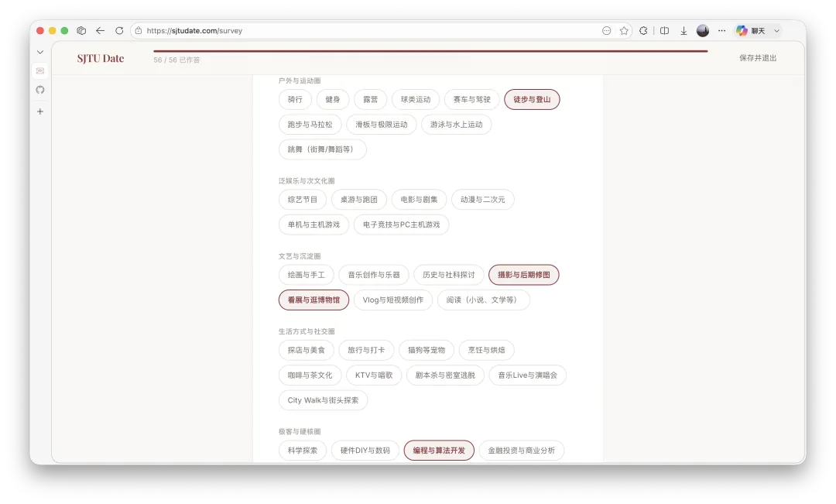Select the 音乐创作与乐器 tag

click(374, 275)
